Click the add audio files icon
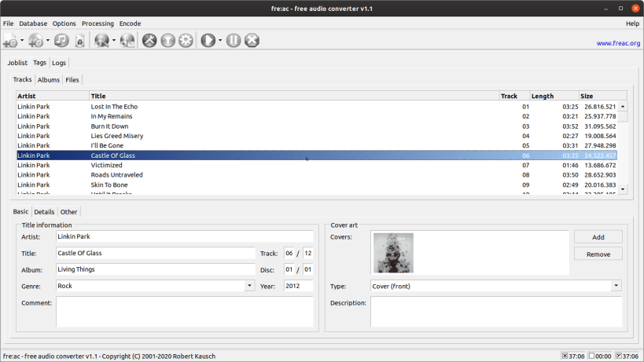 click(10, 41)
